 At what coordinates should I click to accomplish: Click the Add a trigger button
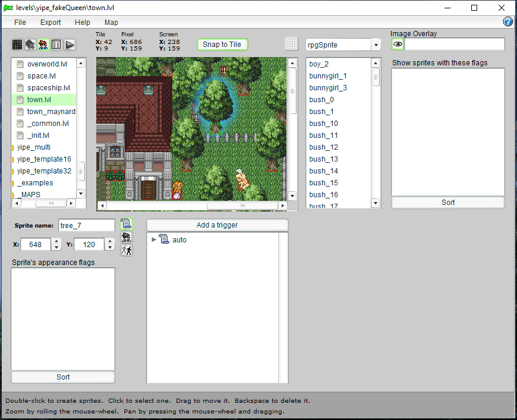coord(217,225)
